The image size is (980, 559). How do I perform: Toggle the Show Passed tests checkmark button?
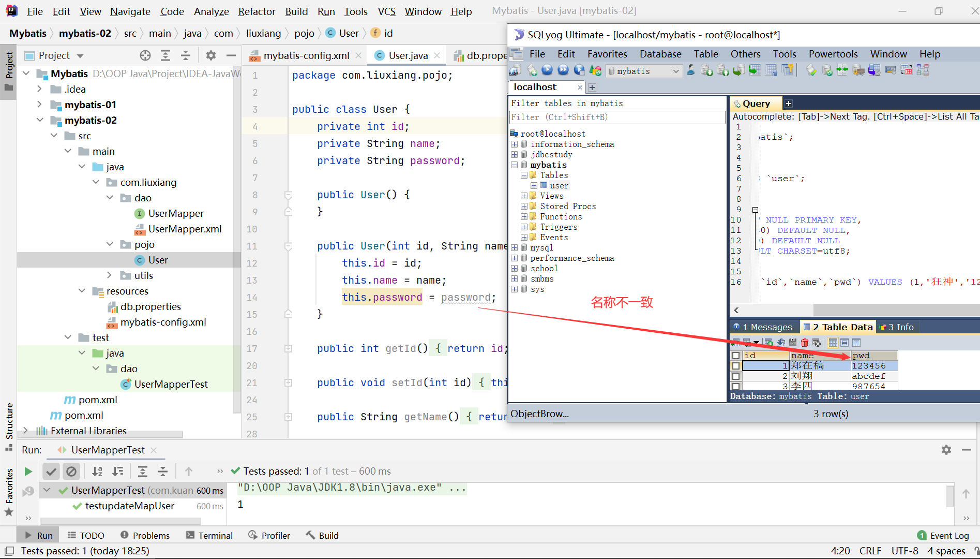(51, 472)
